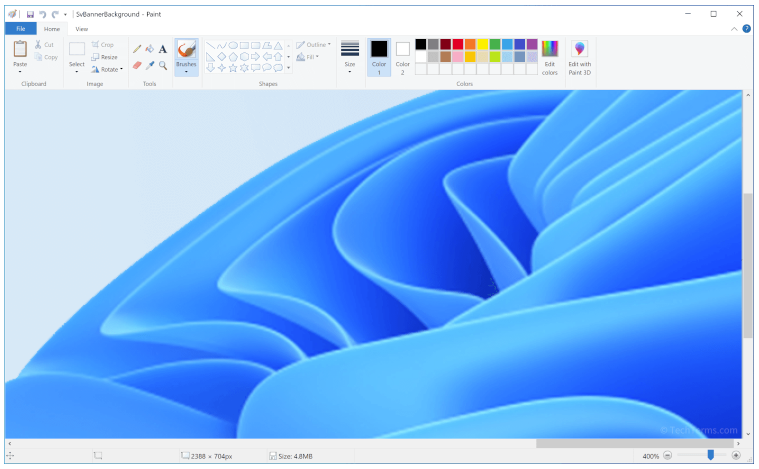Select the Eraser tool
The height and width of the screenshot is (469, 759).
[137, 65]
